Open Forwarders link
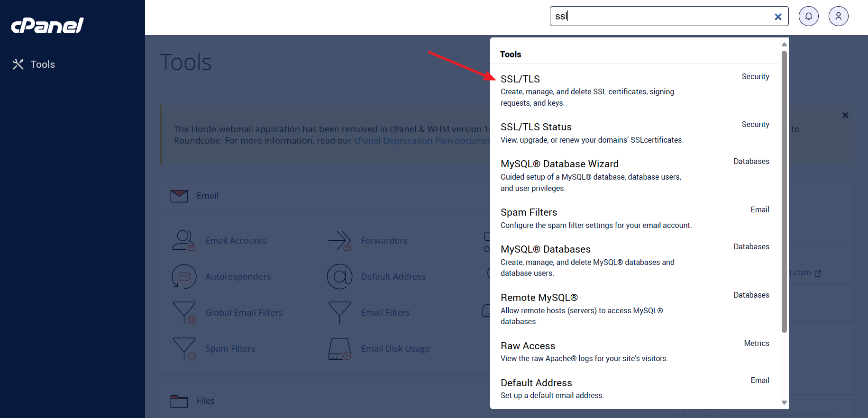Screen dimensions: 868x418 [x=384, y=241]
